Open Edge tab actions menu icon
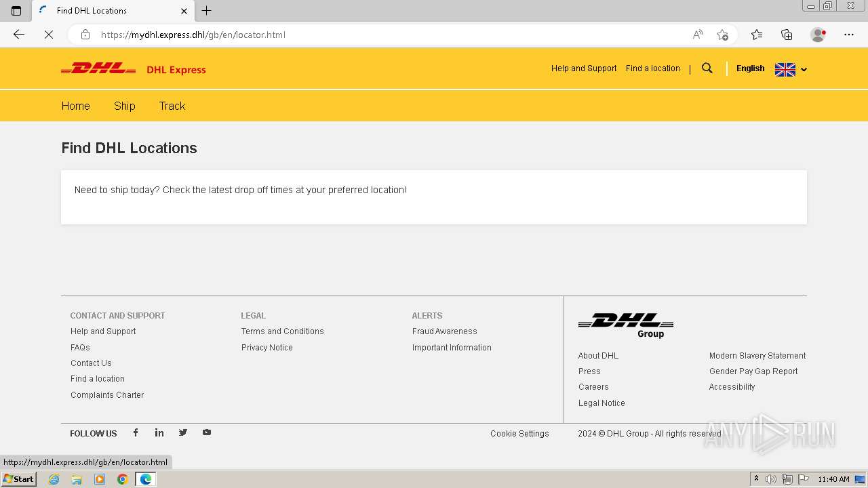The image size is (868, 488). point(16,11)
